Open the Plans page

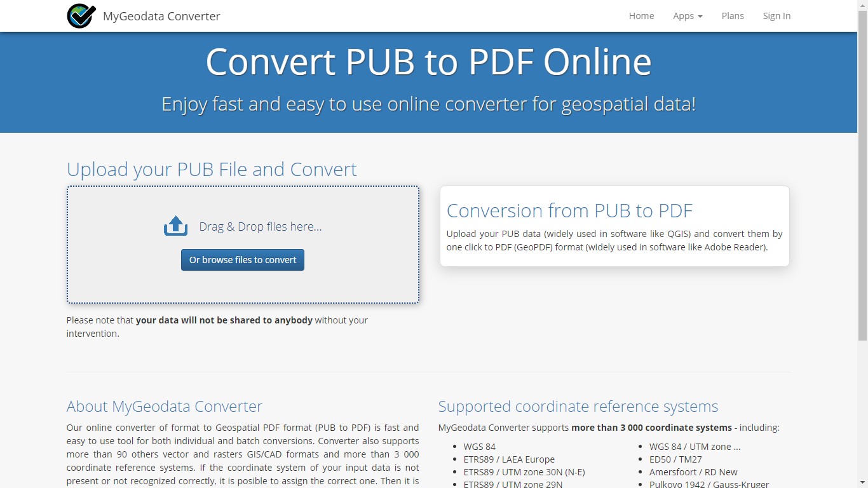click(x=733, y=16)
